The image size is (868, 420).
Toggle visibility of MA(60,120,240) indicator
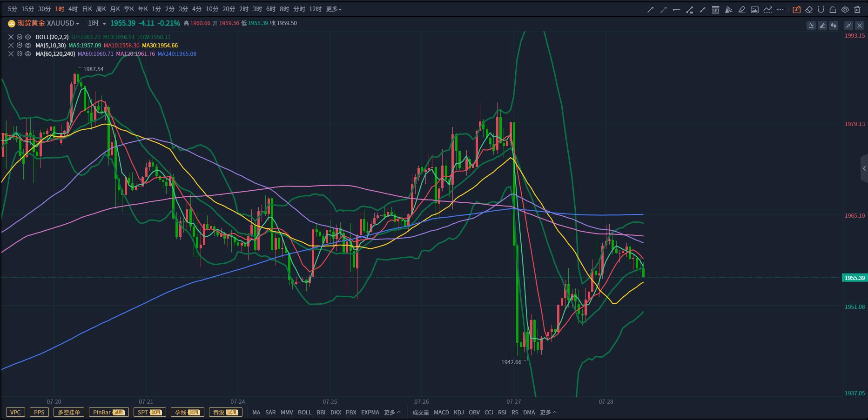[x=28, y=53]
